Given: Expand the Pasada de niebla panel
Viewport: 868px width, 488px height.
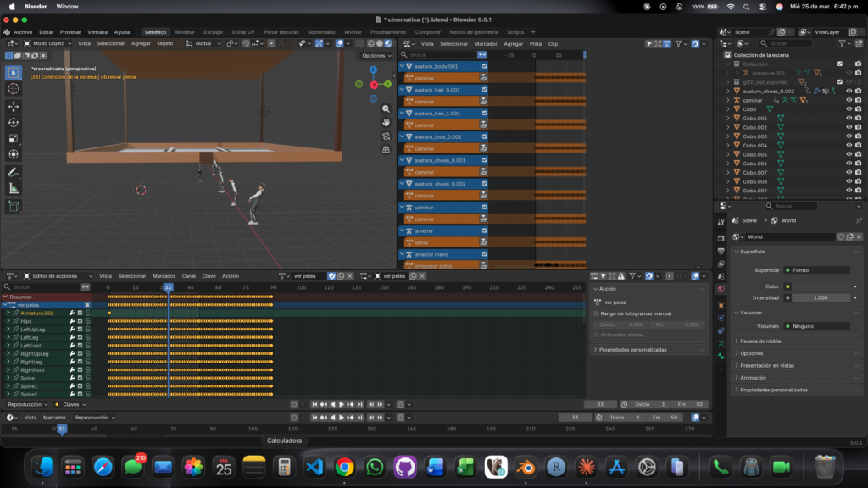Looking at the screenshot, I should pyautogui.click(x=760, y=341).
